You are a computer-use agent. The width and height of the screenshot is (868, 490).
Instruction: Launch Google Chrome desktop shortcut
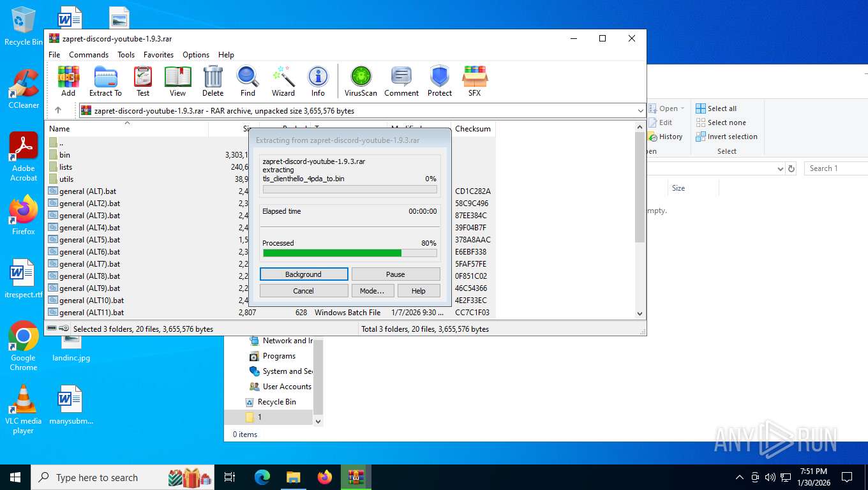point(24,346)
